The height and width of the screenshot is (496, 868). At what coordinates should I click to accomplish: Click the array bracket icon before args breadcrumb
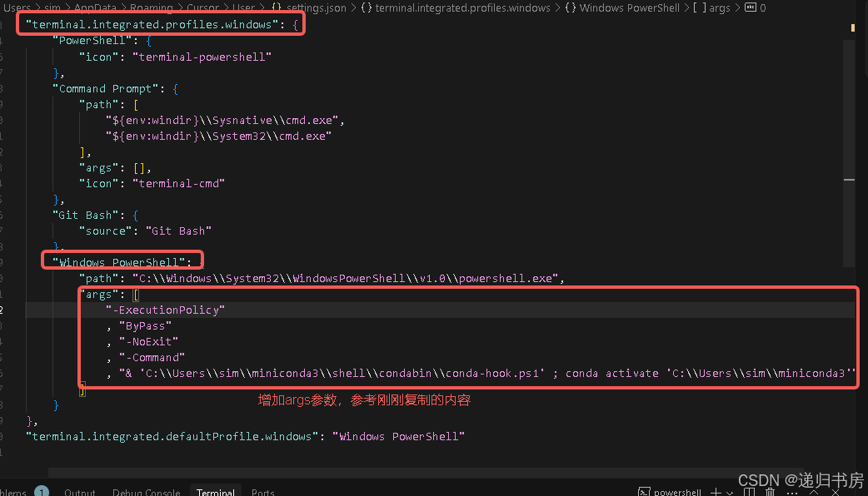699,7
